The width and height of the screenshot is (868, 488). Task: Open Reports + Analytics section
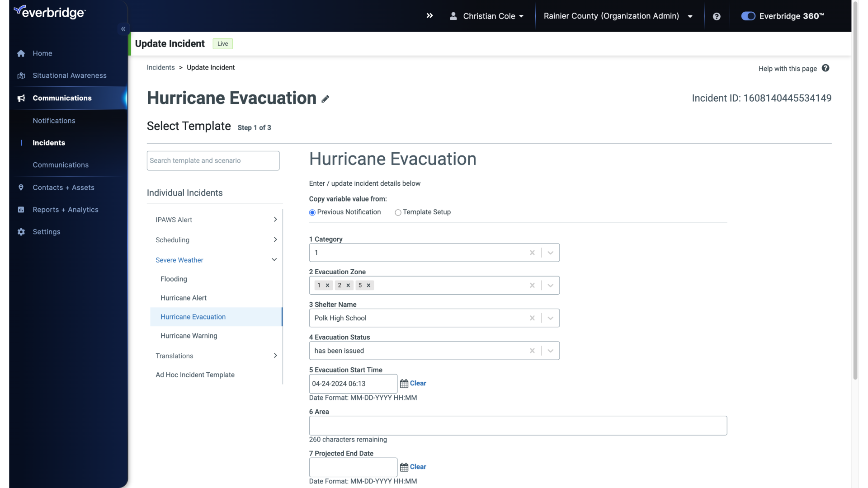point(66,210)
